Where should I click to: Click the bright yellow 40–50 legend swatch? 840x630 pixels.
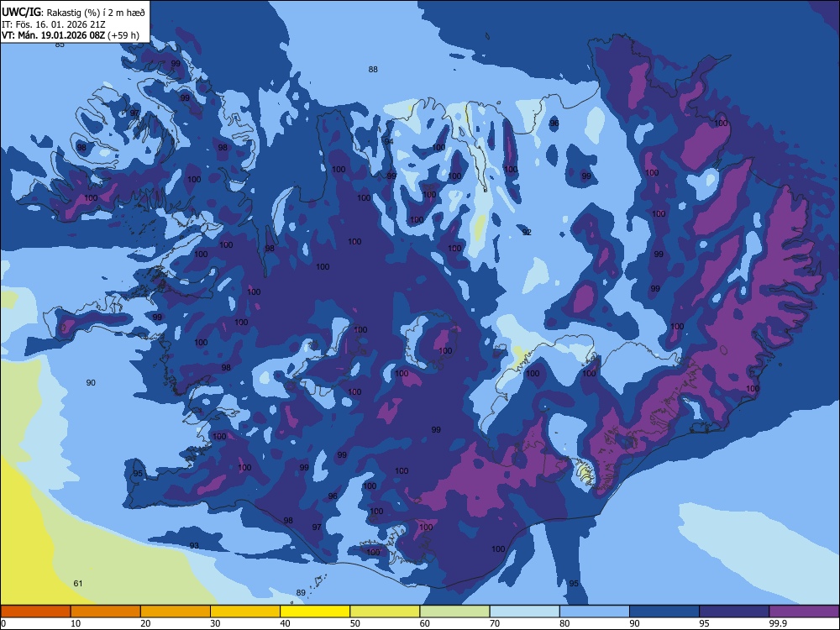pos(315,612)
